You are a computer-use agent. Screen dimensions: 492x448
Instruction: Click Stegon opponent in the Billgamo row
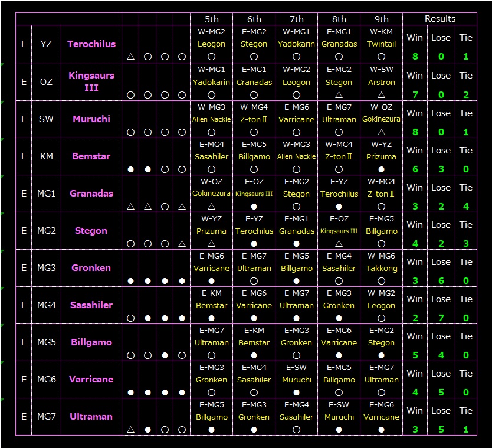(x=381, y=343)
